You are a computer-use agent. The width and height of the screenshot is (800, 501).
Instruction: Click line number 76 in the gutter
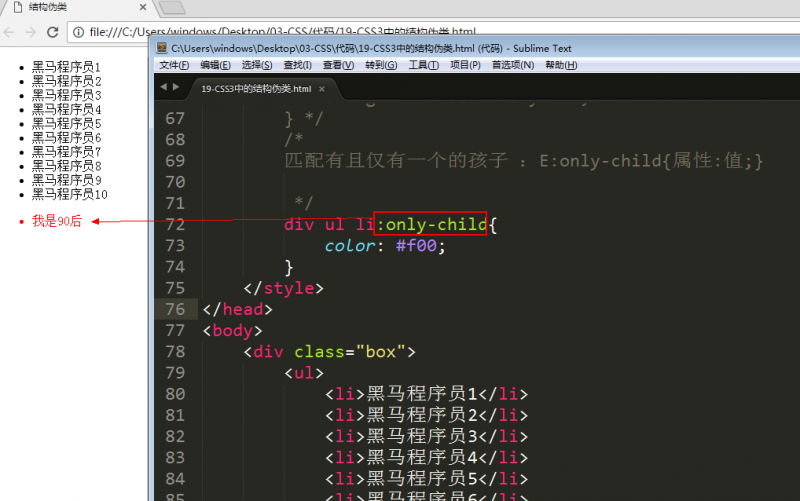(x=174, y=309)
